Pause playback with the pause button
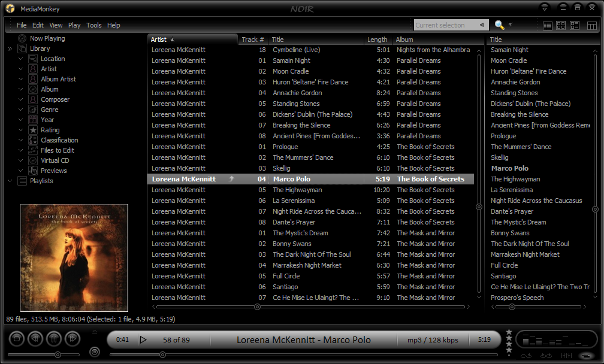This screenshot has height=364, width=604. [53, 339]
